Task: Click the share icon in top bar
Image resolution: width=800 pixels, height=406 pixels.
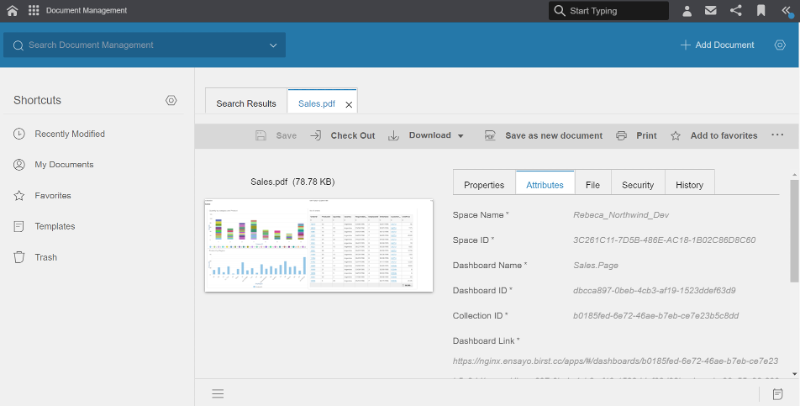Action: pos(736,11)
